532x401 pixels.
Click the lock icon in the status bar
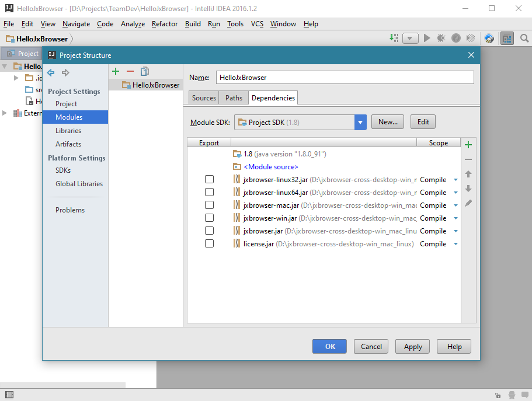click(x=498, y=395)
